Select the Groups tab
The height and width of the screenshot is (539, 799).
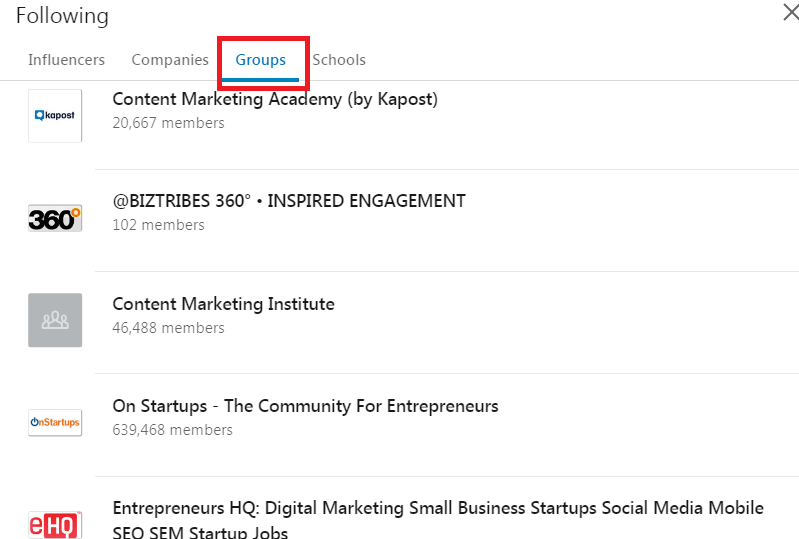(x=260, y=61)
